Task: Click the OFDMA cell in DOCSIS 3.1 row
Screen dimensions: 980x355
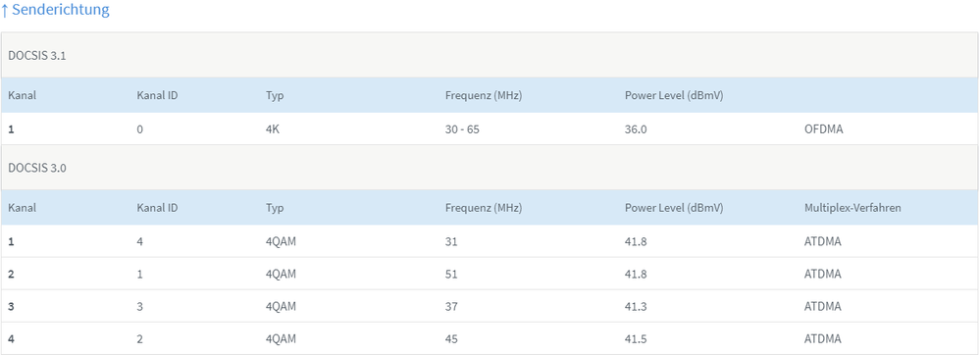Action: [x=822, y=129]
